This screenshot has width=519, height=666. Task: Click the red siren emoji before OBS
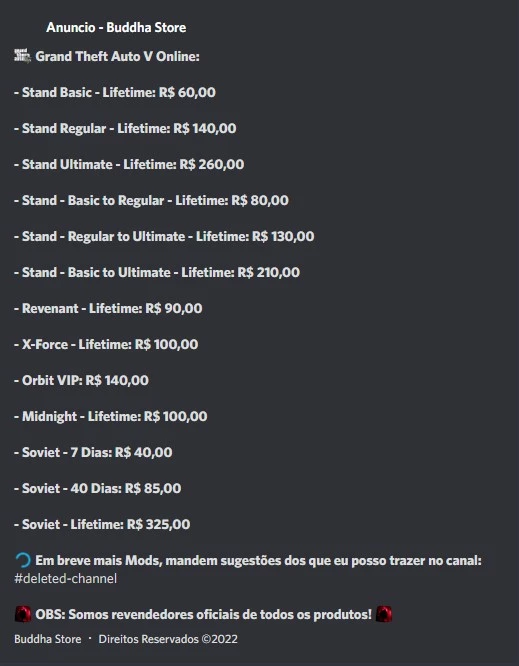23,614
